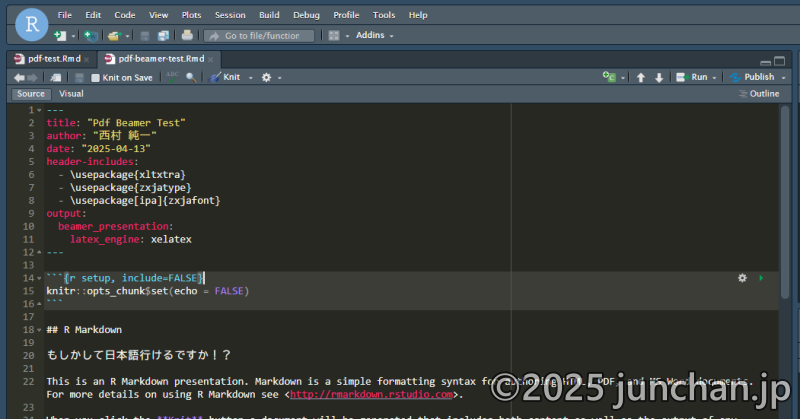Open the View menu
Viewport: 800px width, 419px height.
(x=158, y=15)
